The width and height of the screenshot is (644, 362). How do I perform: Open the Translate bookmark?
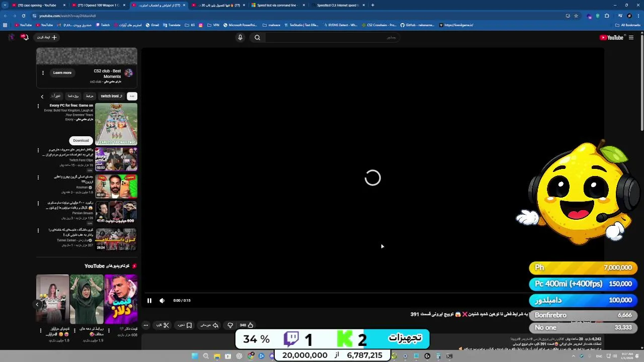point(172,25)
